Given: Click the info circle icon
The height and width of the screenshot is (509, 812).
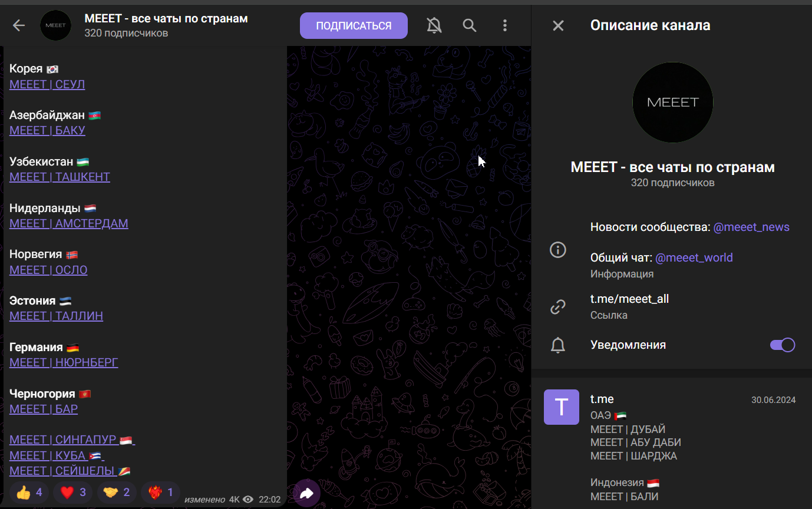Looking at the screenshot, I should click(x=557, y=250).
